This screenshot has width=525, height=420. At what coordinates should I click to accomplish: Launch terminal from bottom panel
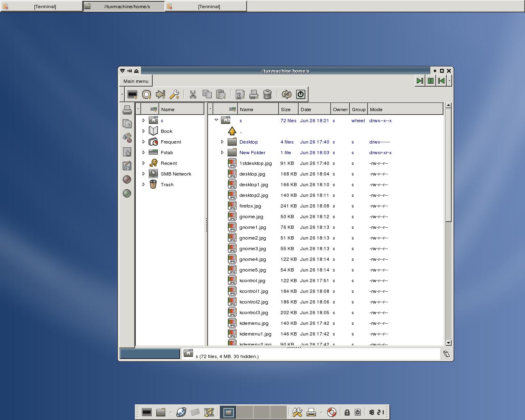(147, 412)
